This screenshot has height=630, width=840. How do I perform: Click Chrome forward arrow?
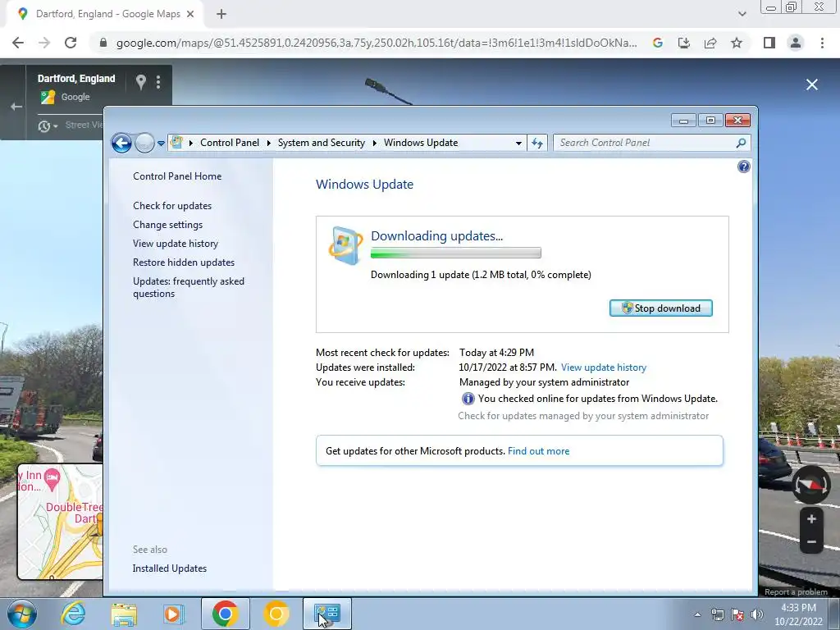[44, 43]
